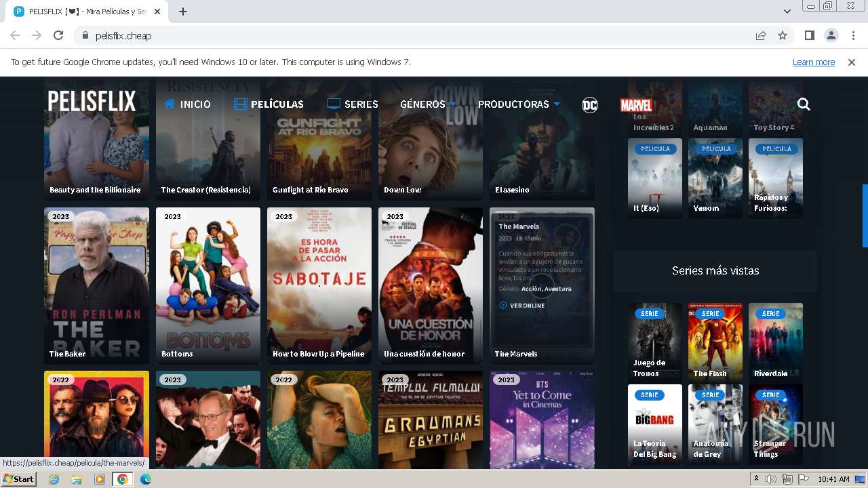
Task: Toggle the Chrome side panel
Action: [x=809, y=35]
